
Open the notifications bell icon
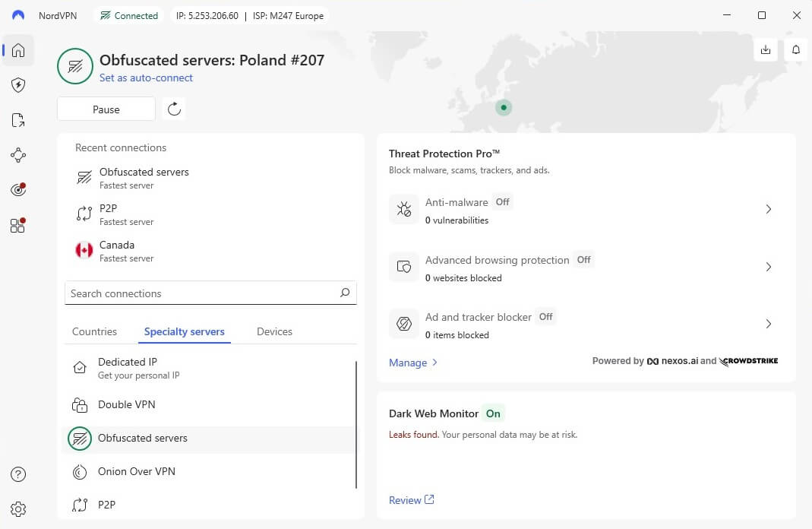click(x=795, y=49)
